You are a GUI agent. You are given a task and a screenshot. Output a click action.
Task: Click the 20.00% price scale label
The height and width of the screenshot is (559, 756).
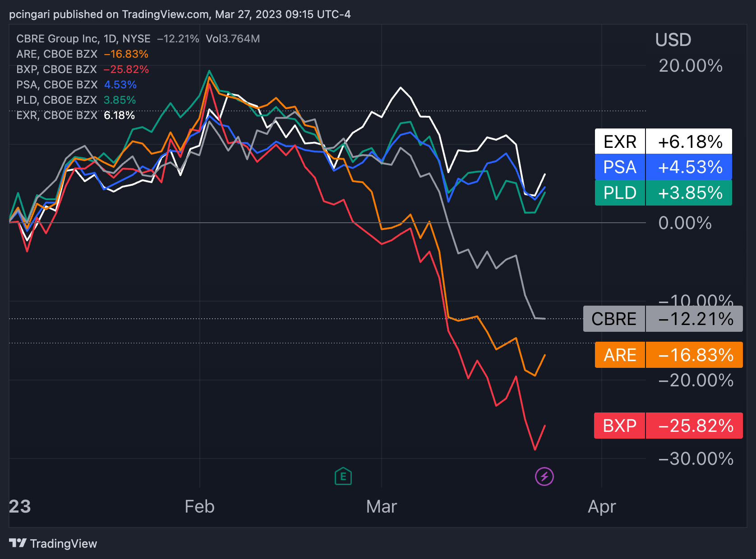pos(691,66)
